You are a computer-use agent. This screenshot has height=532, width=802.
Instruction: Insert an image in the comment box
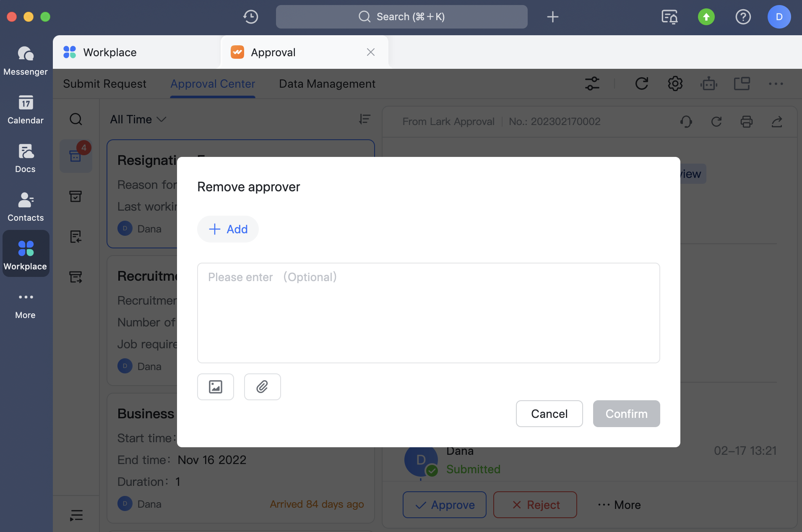pos(215,386)
